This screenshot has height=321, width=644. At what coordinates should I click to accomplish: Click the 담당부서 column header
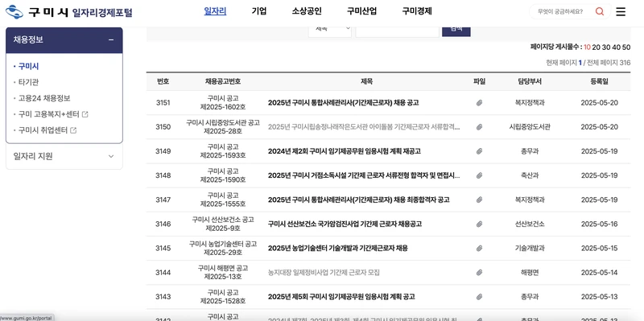tap(530, 81)
